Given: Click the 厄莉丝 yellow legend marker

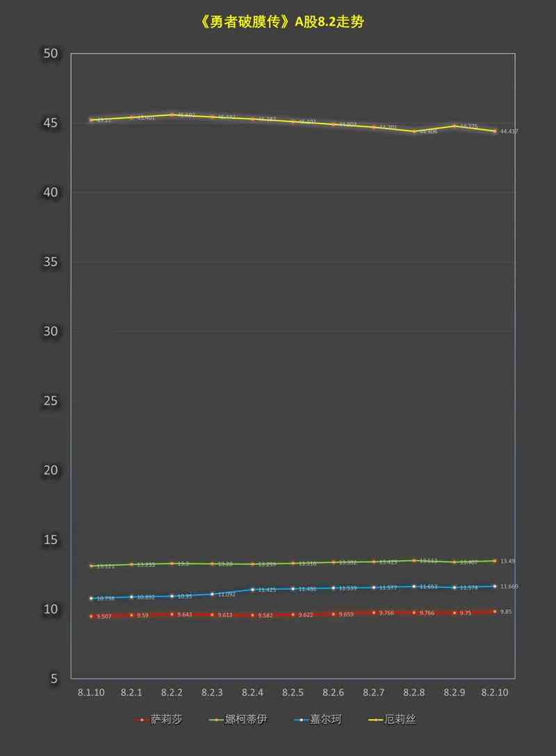Looking at the screenshot, I should pyautogui.click(x=375, y=720).
